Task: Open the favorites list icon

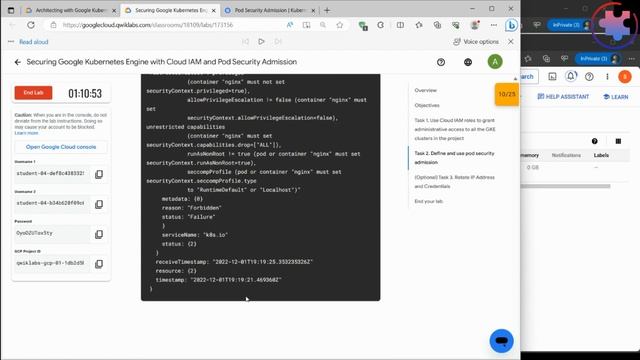Action: 419,25
